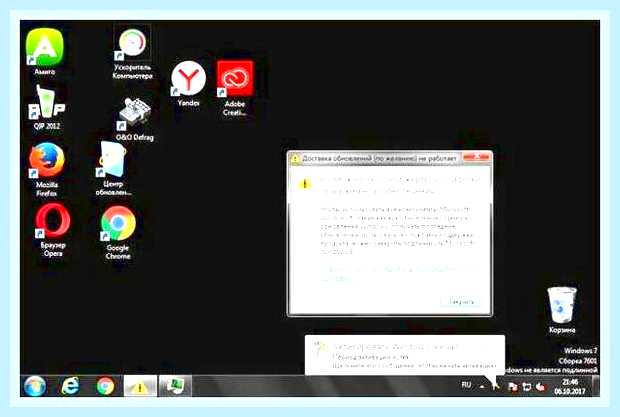Select the QIP 2012 desktop icon

tap(47, 108)
